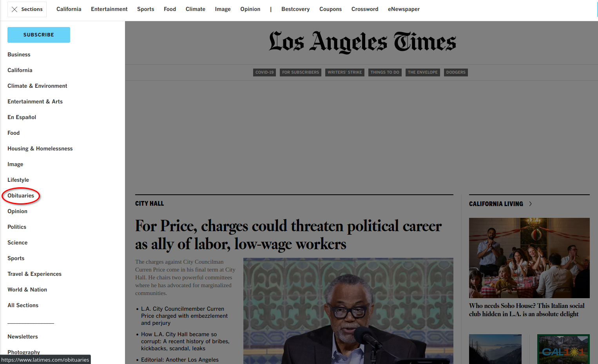Select Climate & Environment in sidebar
The width and height of the screenshot is (598, 364).
click(37, 86)
